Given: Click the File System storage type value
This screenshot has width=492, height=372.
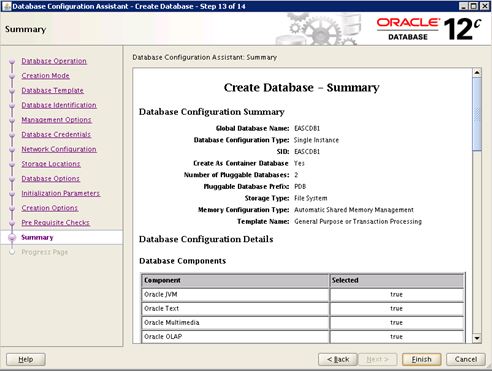Looking at the screenshot, I should [311, 198].
